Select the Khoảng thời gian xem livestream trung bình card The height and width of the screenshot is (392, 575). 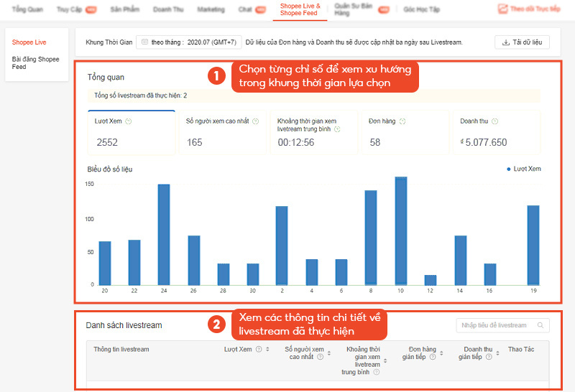tap(313, 132)
